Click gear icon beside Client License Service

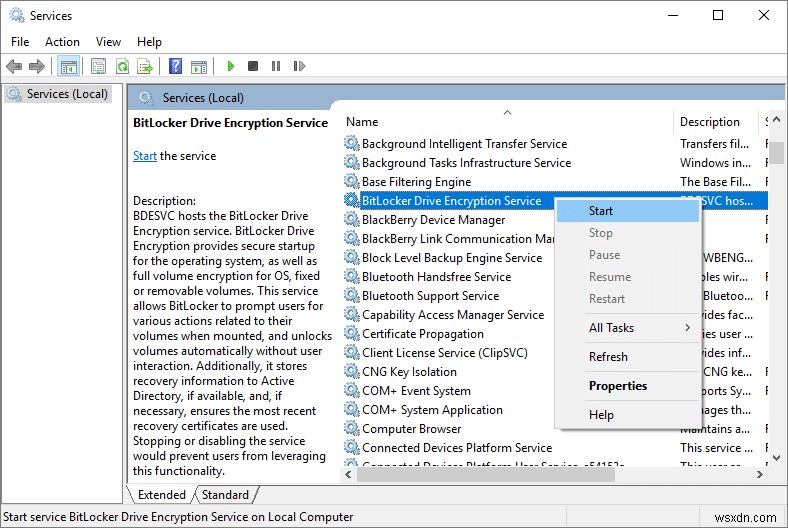point(351,352)
